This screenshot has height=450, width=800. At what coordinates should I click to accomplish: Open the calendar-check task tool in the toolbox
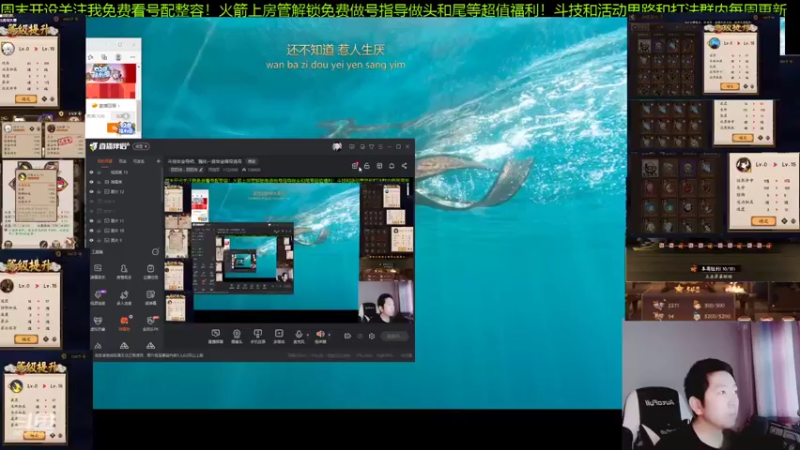(151, 269)
